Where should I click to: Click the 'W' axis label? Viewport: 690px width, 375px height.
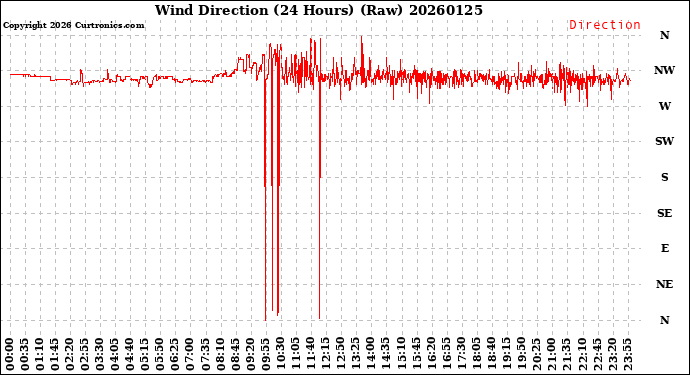pos(664,106)
